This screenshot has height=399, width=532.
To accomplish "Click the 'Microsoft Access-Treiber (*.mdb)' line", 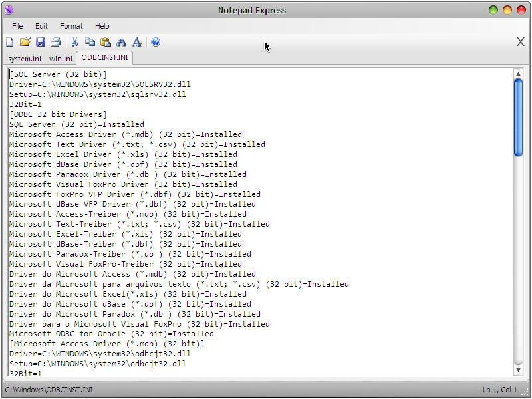I will point(128,214).
